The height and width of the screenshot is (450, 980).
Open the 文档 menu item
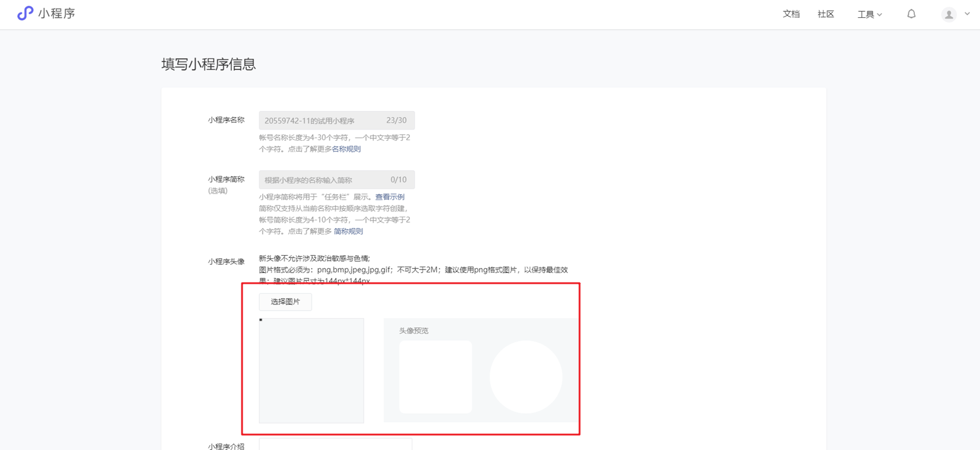click(791, 14)
